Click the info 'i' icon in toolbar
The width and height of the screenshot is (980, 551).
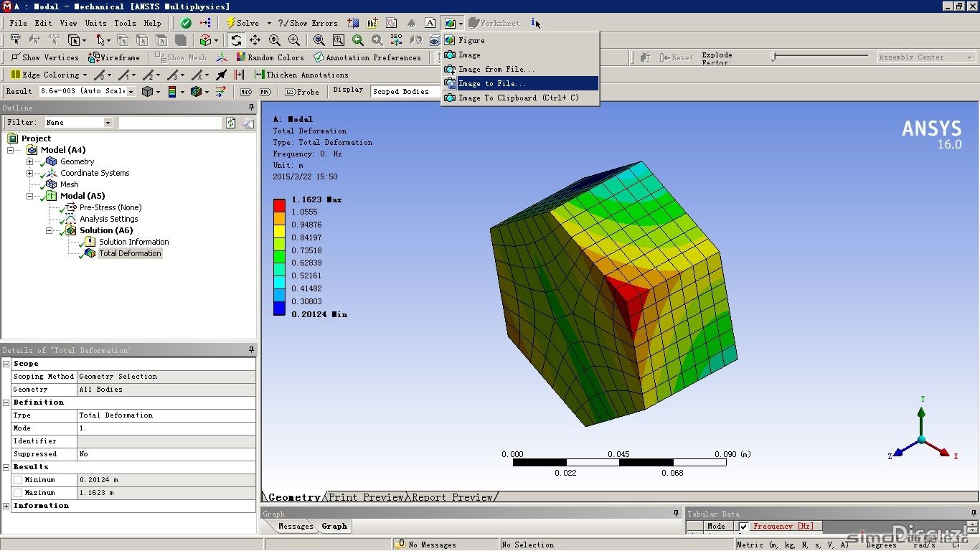tap(534, 23)
